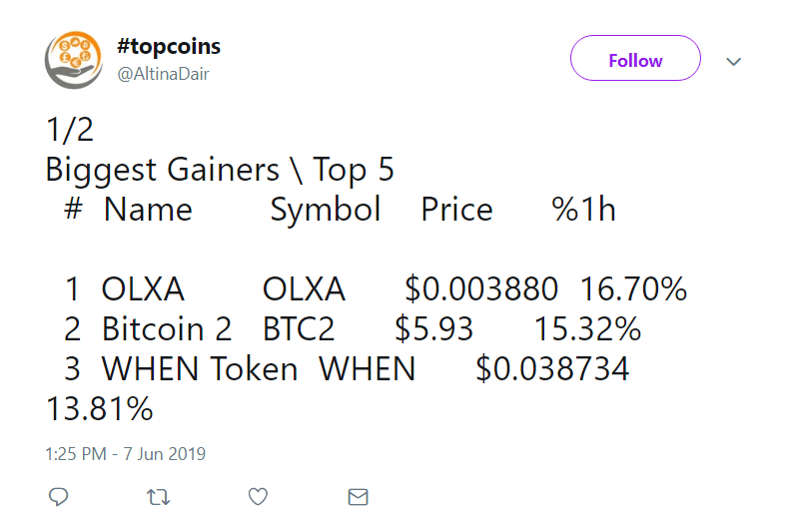Open the #topcoins profile avatar image
787x532 pixels.
pyautogui.click(x=74, y=60)
